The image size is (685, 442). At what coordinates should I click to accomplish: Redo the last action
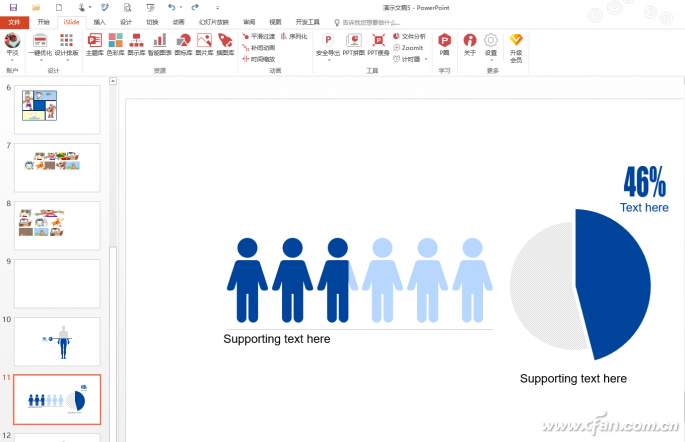[x=195, y=7]
